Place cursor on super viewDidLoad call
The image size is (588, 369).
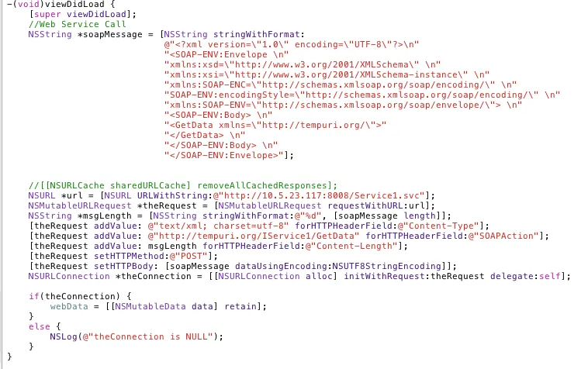(82, 14)
